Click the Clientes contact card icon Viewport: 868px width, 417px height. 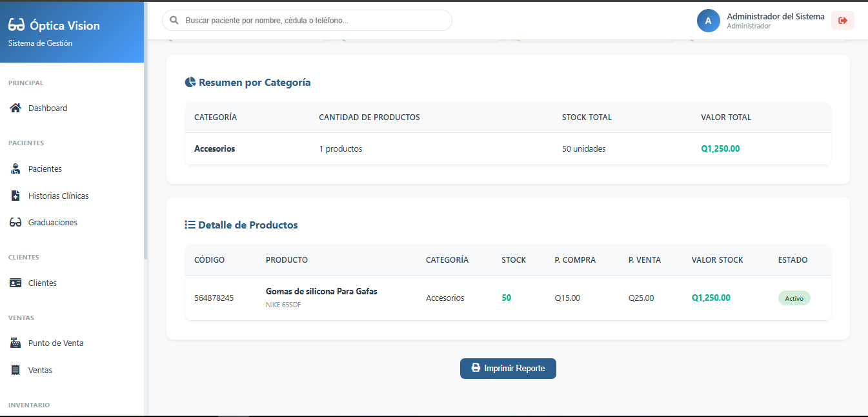pyautogui.click(x=15, y=283)
